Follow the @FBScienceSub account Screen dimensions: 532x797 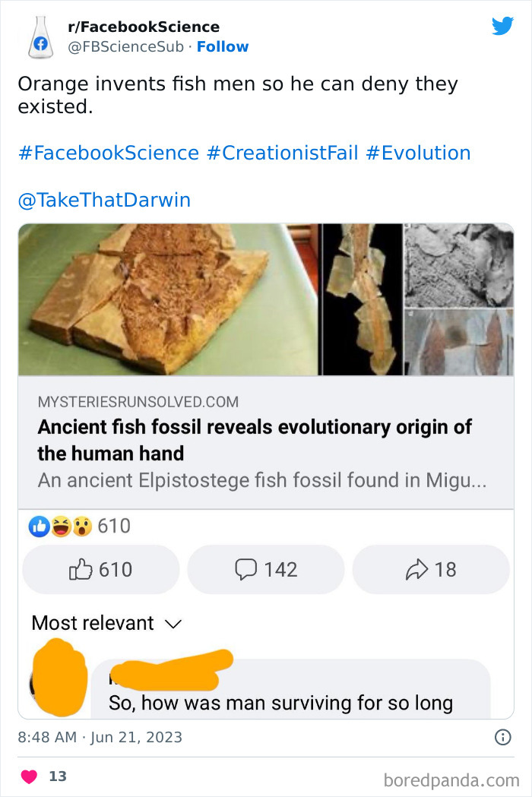pos(223,46)
